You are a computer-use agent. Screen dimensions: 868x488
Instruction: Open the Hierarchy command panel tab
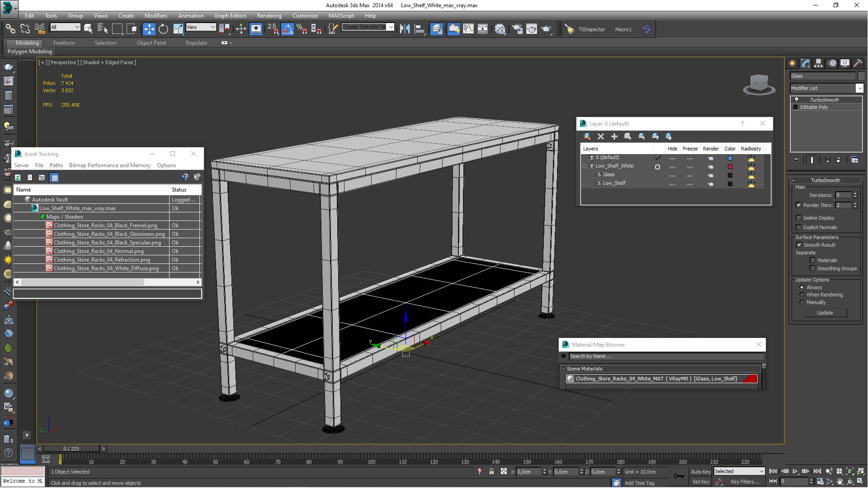819,63
